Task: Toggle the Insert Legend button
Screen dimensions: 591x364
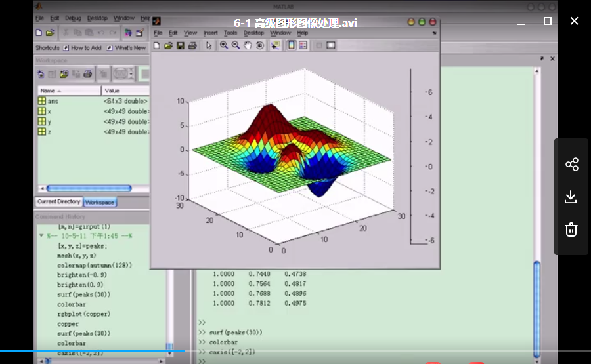Action: pyautogui.click(x=303, y=45)
